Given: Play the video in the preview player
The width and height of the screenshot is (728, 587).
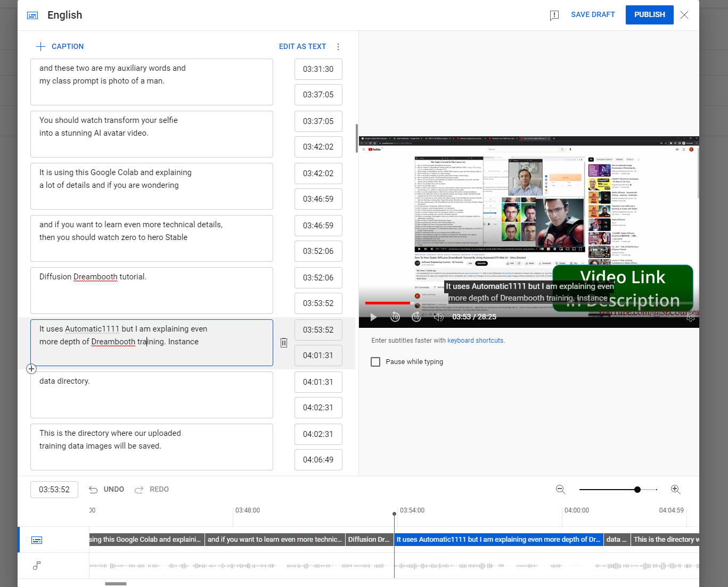Looking at the screenshot, I should [373, 317].
